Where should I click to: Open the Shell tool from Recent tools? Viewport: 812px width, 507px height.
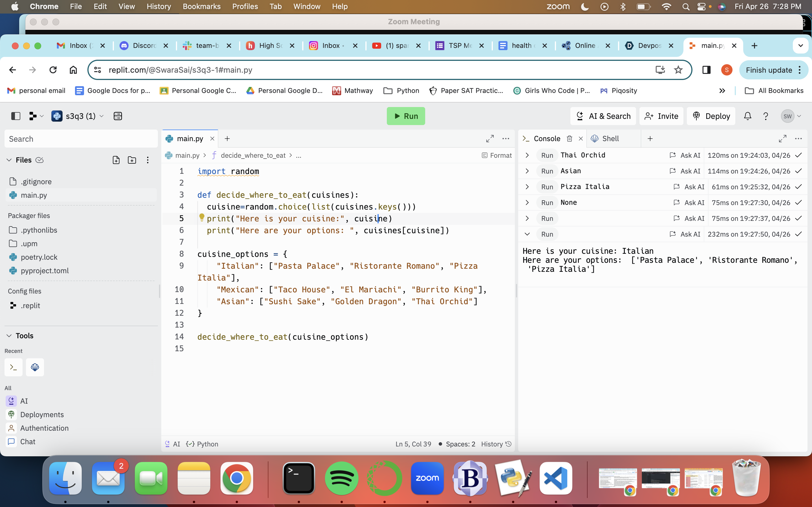pos(35,367)
